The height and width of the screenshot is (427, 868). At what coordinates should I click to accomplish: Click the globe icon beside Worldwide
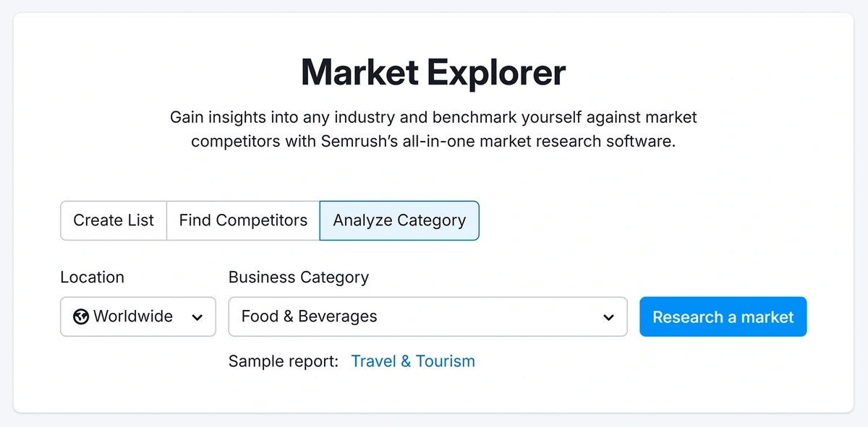pos(81,316)
